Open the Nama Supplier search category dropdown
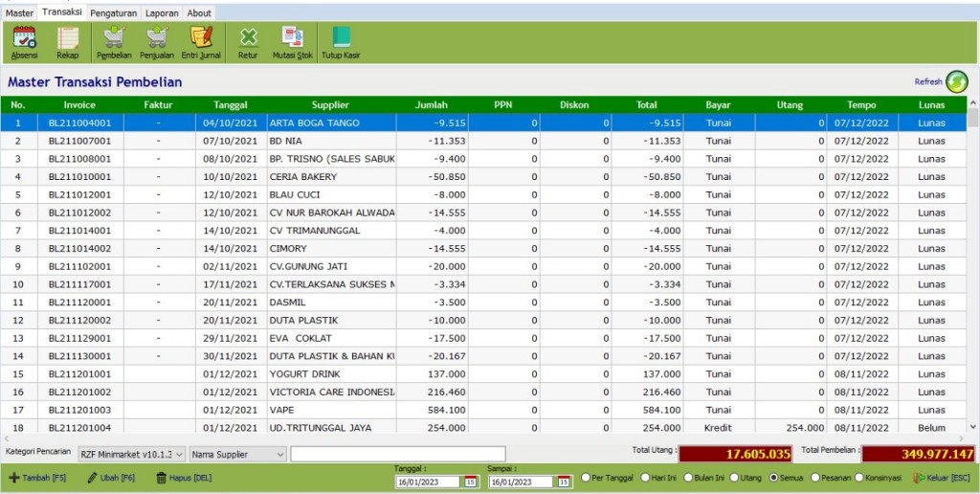Image resolution: width=980 pixels, height=494 pixels. pos(237,455)
